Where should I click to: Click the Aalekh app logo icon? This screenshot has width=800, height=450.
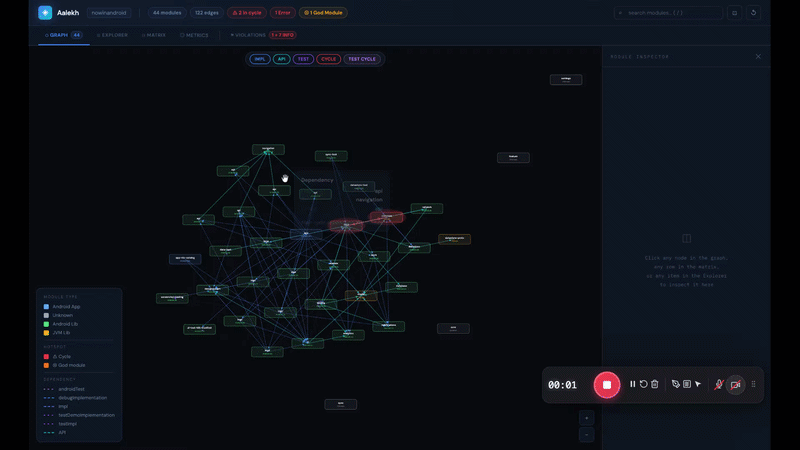pyautogui.click(x=45, y=13)
